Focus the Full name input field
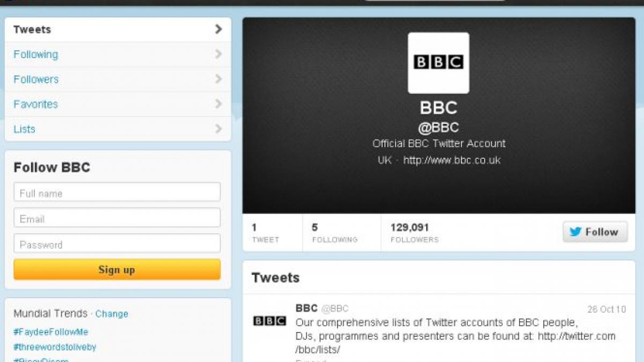Image resolution: width=644 pixels, height=362 pixels. click(x=117, y=193)
